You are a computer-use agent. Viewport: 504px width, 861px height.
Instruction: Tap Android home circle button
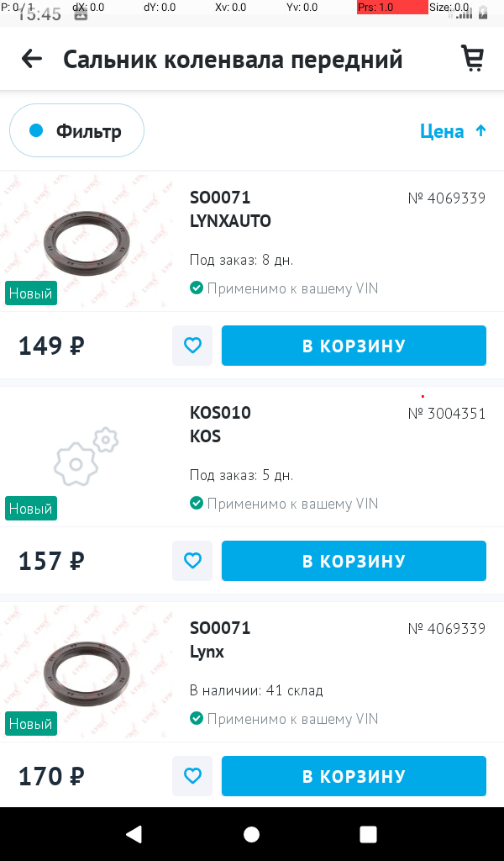(x=252, y=834)
